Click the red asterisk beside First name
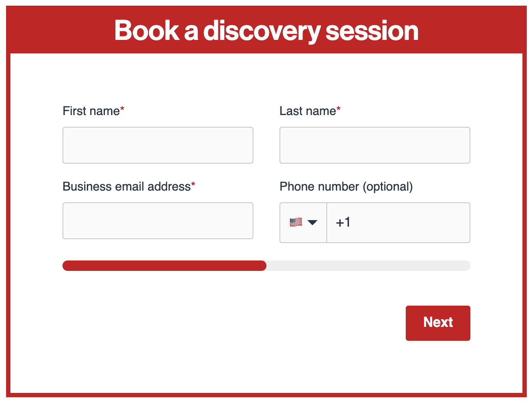This screenshot has width=532, height=402. 122,110
